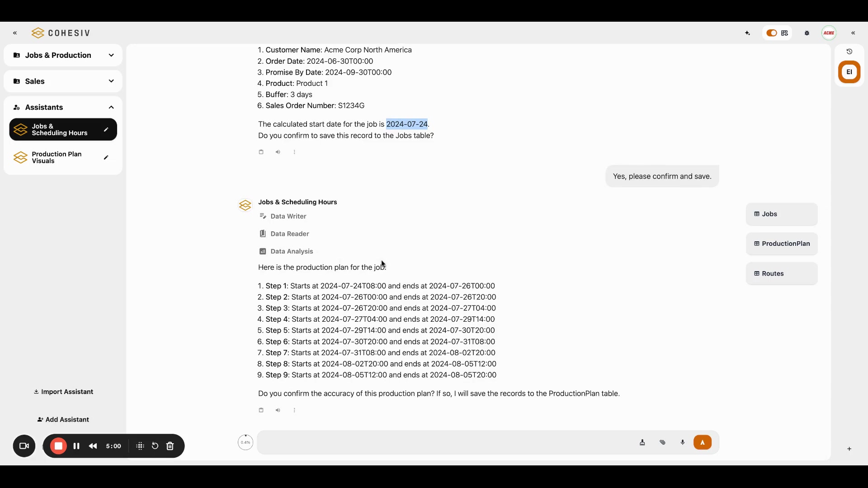The image size is (868, 488).
Task: Click the Cohesiv logo
Action: pyautogui.click(x=61, y=33)
